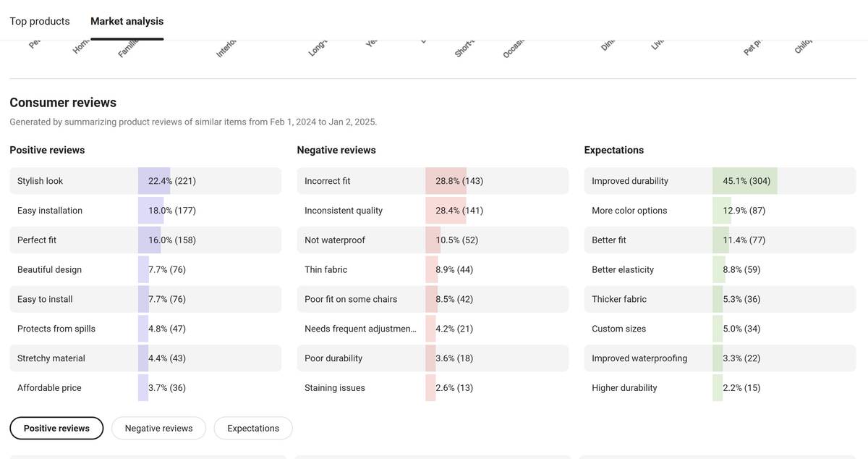Switch to the Top products tab
Screen dimensions: 868x459
[40, 21]
